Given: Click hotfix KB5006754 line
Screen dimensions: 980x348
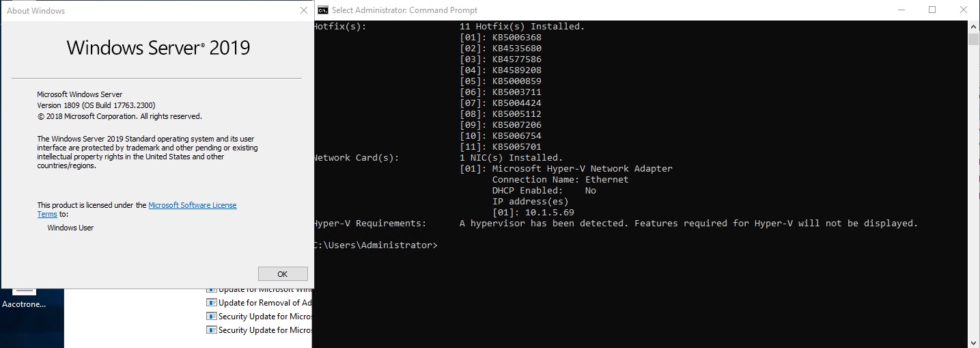Looking at the screenshot, I should pyautogui.click(x=501, y=136).
